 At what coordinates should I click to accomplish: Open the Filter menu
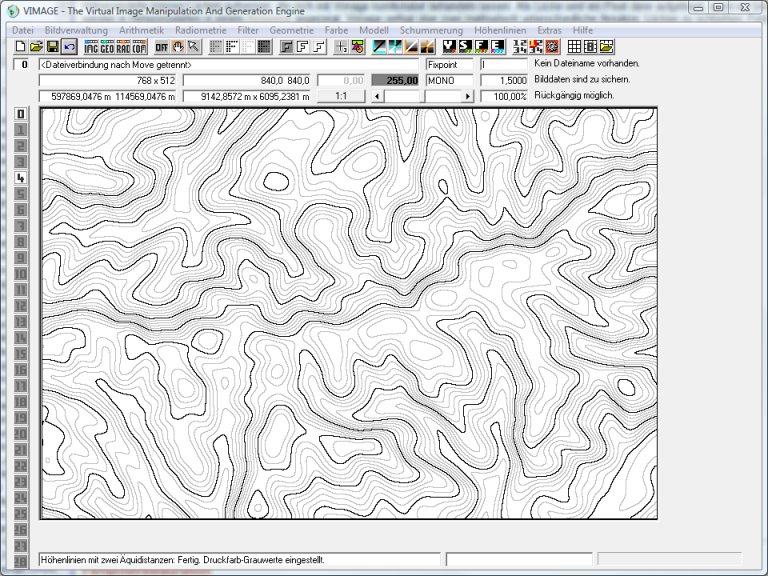248,30
